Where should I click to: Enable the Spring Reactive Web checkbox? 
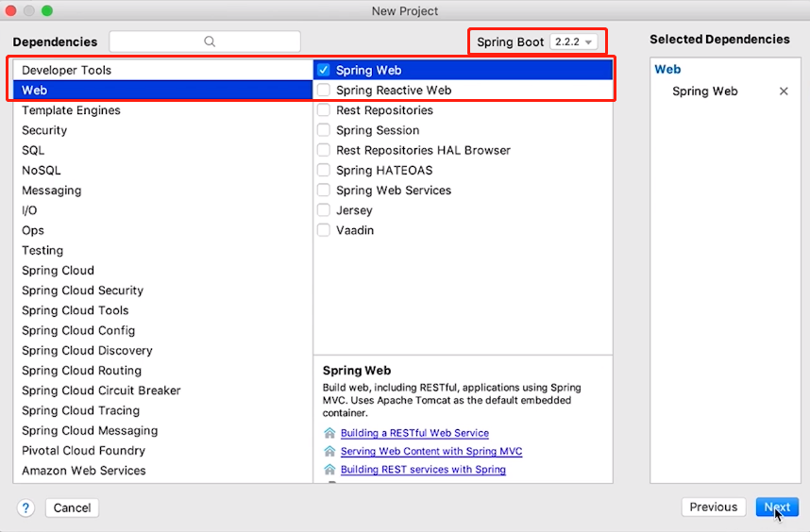click(324, 91)
